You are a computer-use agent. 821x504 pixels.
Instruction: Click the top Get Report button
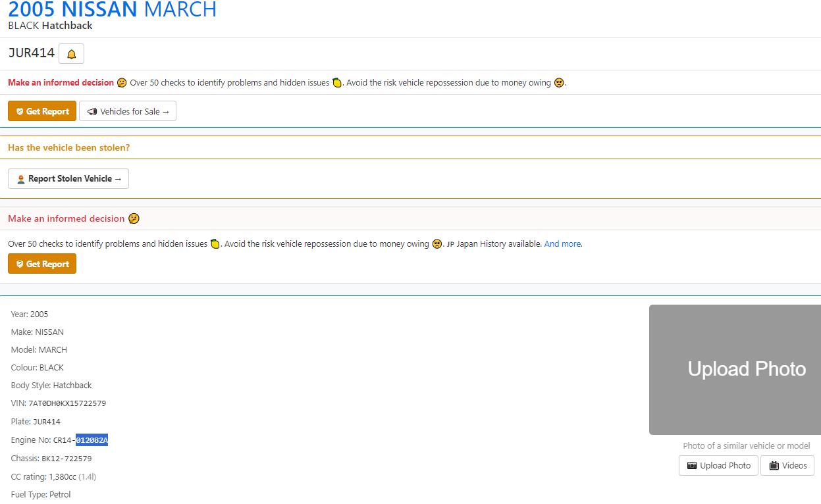(x=42, y=111)
